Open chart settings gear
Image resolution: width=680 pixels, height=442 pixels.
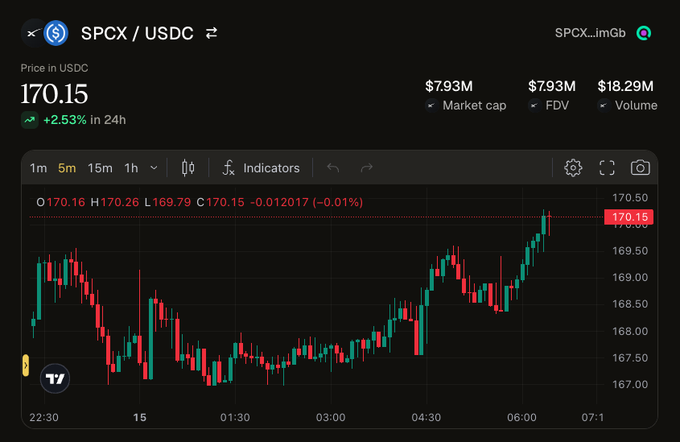573,168
